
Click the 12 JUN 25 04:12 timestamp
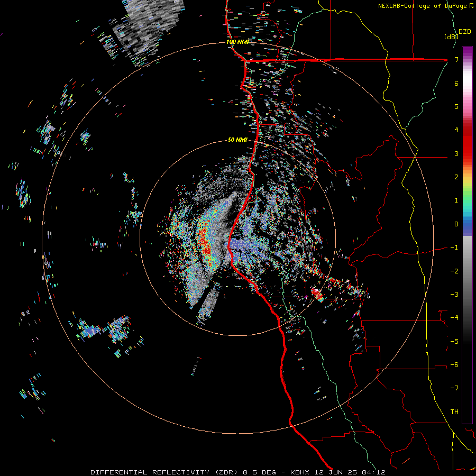point(349,472)
